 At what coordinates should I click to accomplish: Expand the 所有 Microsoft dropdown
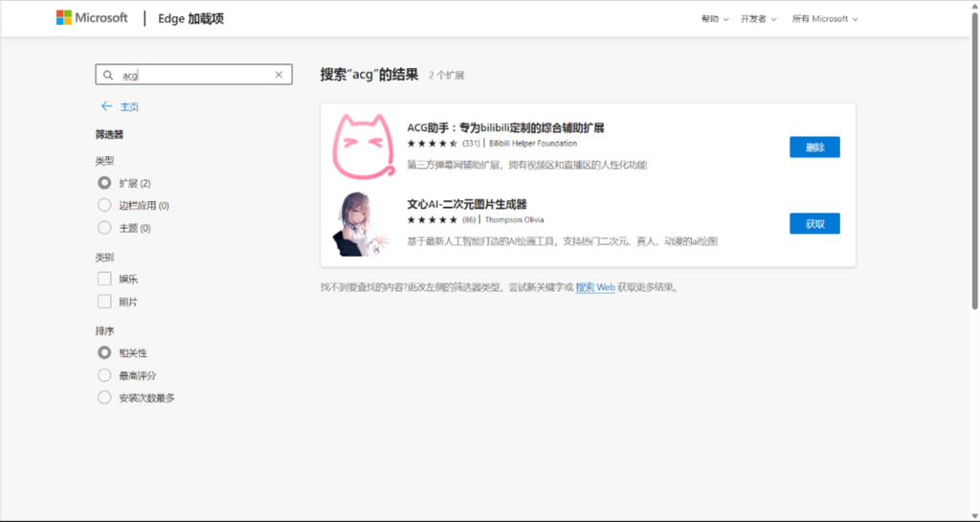click(x=825, y=19)
